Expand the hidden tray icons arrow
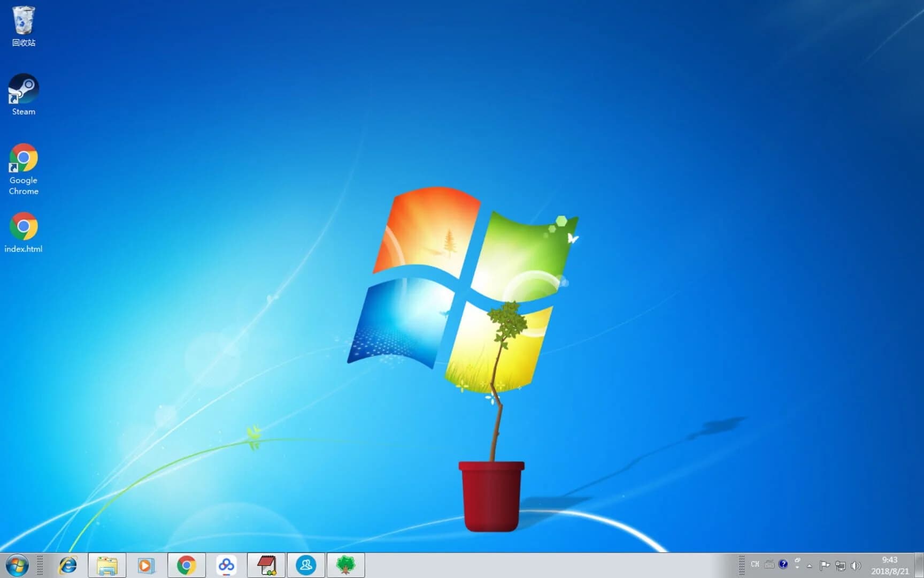 pyautogui.click(x=809, y=566)
